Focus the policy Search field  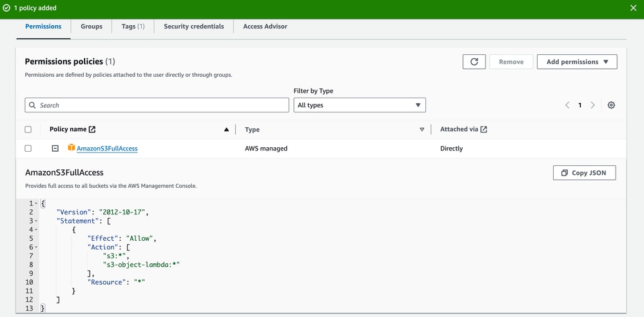[157, 105]
